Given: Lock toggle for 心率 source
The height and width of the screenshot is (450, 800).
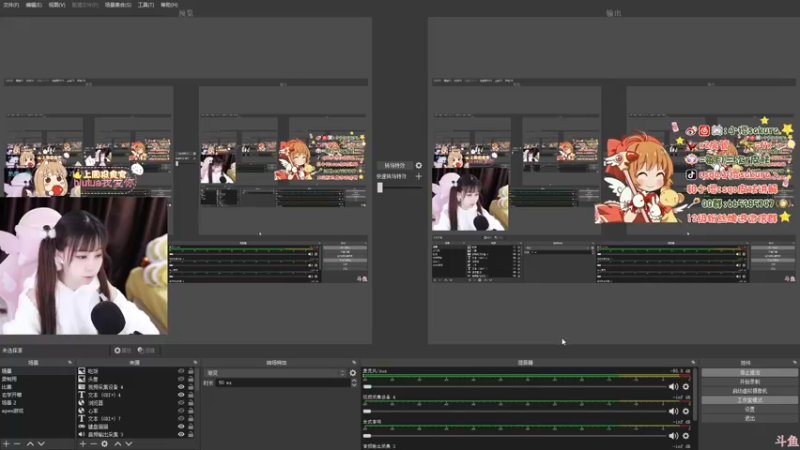Looking at the screenshot, I should tap(191, 411).
